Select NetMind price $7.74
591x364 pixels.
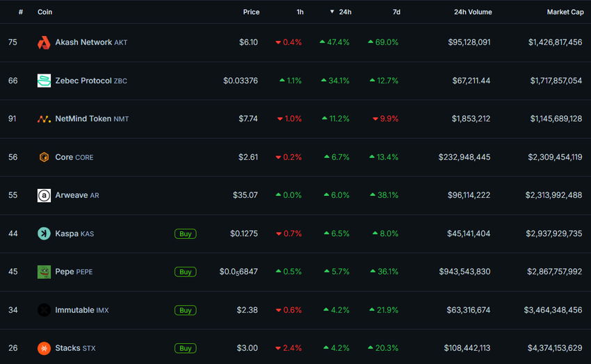click(x=248, y=119)
